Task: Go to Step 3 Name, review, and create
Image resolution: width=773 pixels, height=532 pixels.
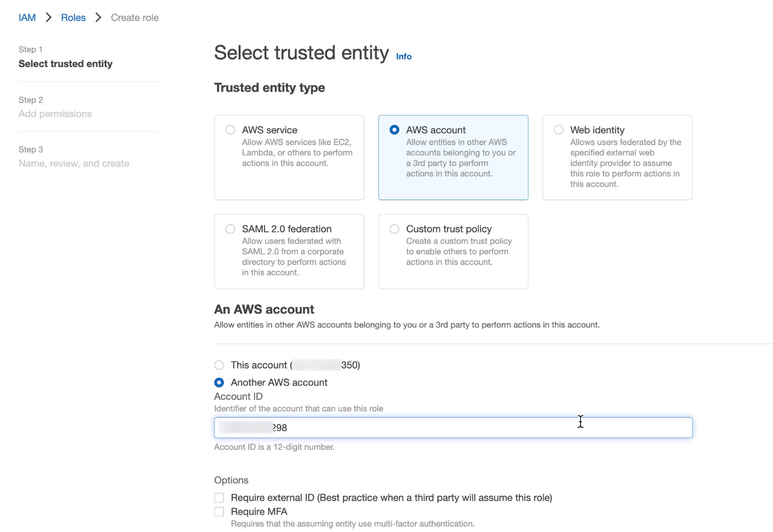Action: coord(74,163)
